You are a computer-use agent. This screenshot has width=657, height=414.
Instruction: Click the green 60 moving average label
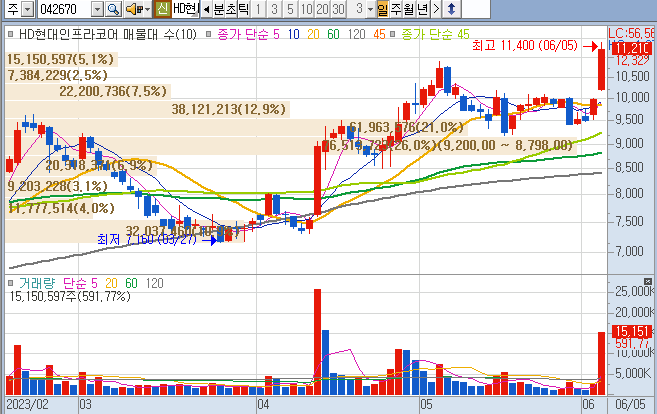[x=333, y=34]
